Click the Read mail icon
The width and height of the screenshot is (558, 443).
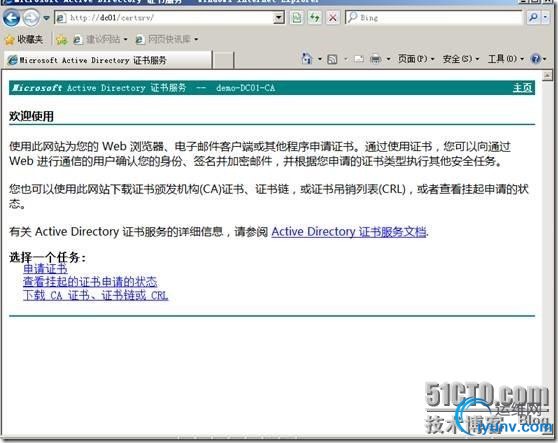tap(359, 59)
